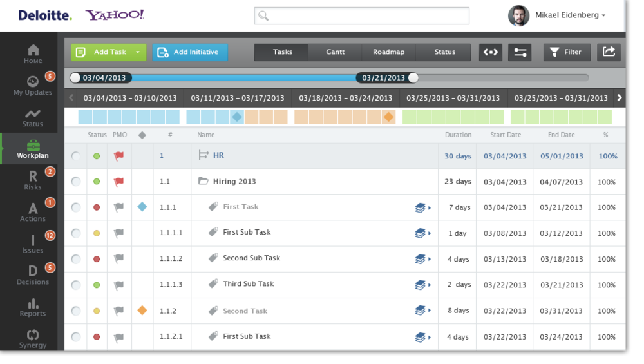Screen dimensions: 644x364
Task: Click the tag icon beside Third Sub Task
Action: click(213, 283)
